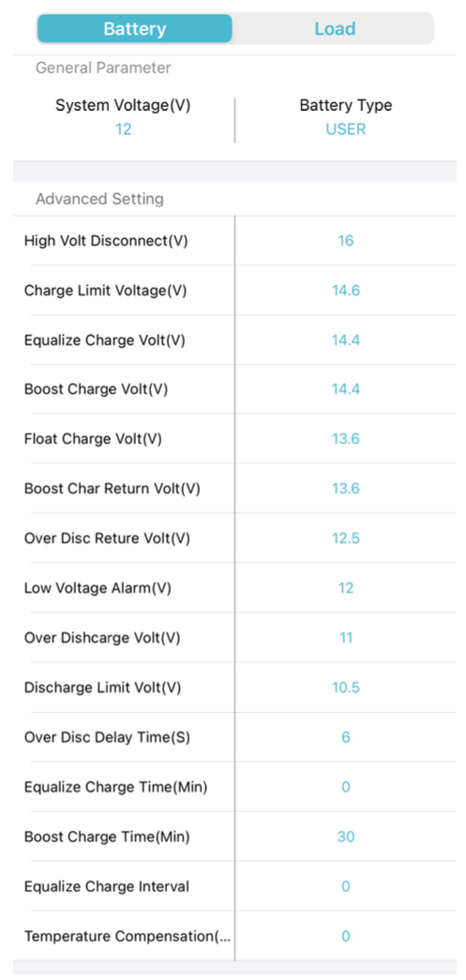Edit the Float Charge Volt value
This screenshot has height=980, width=466.
point(345,439)
